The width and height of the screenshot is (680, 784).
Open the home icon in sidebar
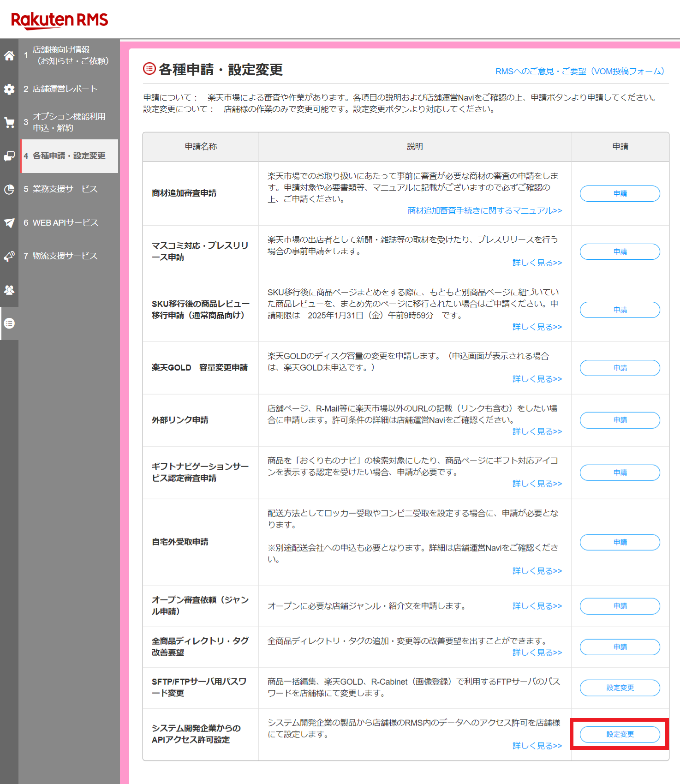click(9, 56)
